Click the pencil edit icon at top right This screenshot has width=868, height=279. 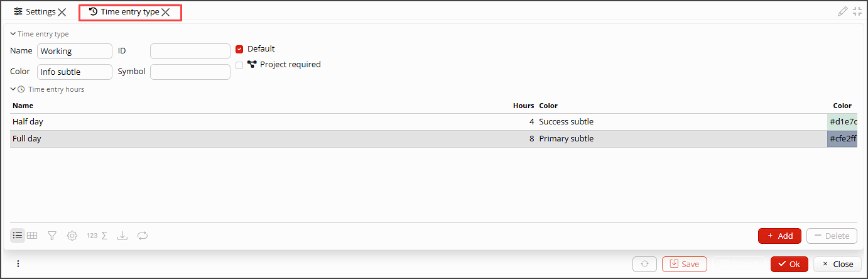point(843,11)
